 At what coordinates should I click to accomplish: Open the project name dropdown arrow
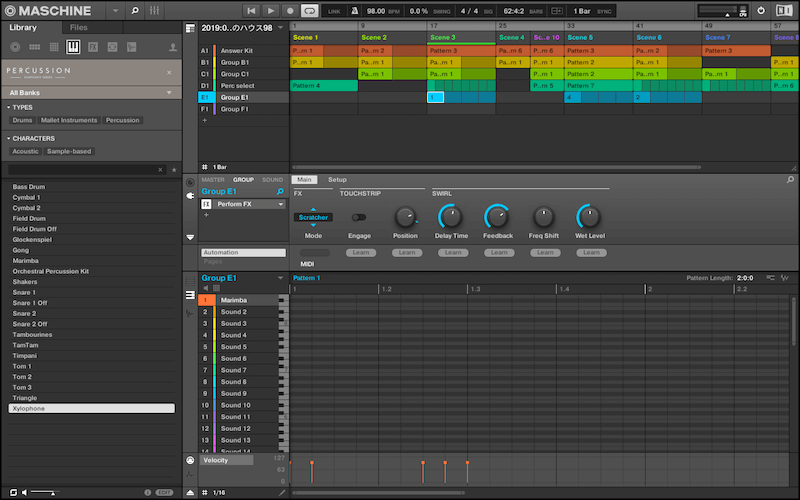(281, 28)
